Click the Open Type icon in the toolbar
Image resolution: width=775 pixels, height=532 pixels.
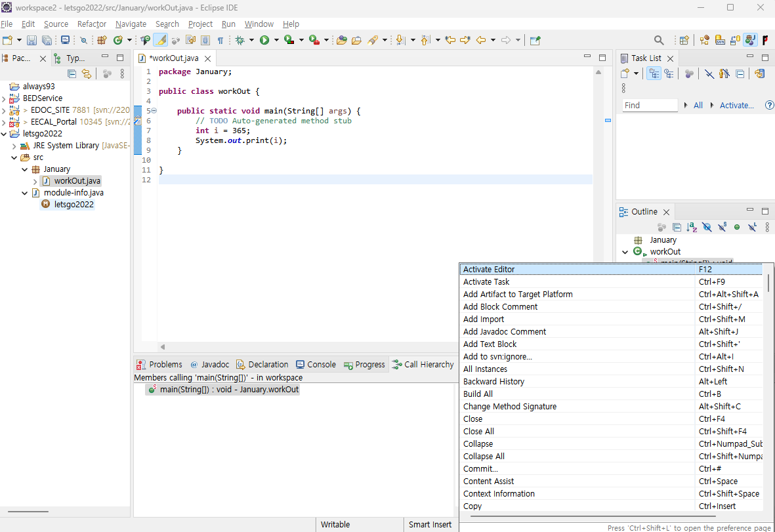click(x=341, y=41)
